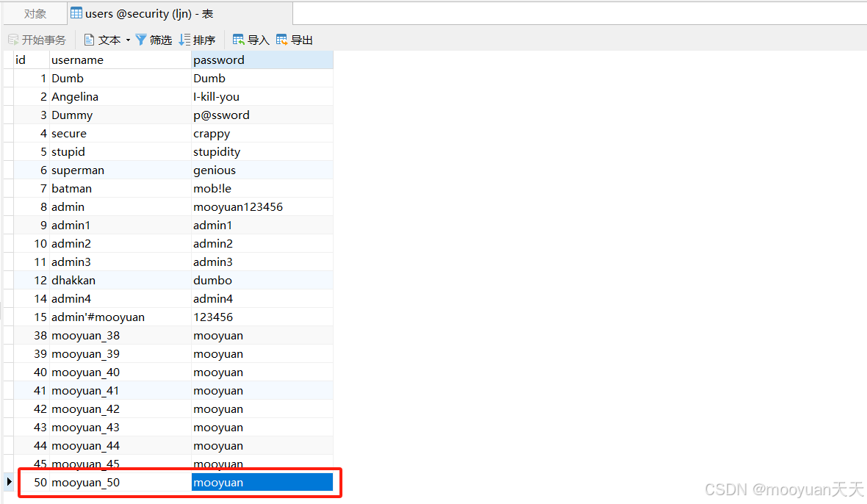Select username cell admin4

tap(120, 298)
